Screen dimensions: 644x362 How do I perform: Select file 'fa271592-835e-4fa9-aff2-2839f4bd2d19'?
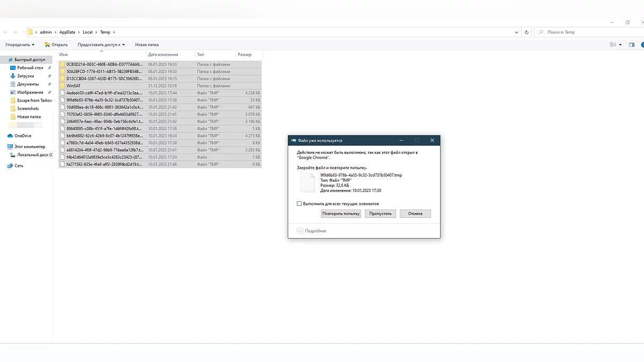[x=160, y=164]
